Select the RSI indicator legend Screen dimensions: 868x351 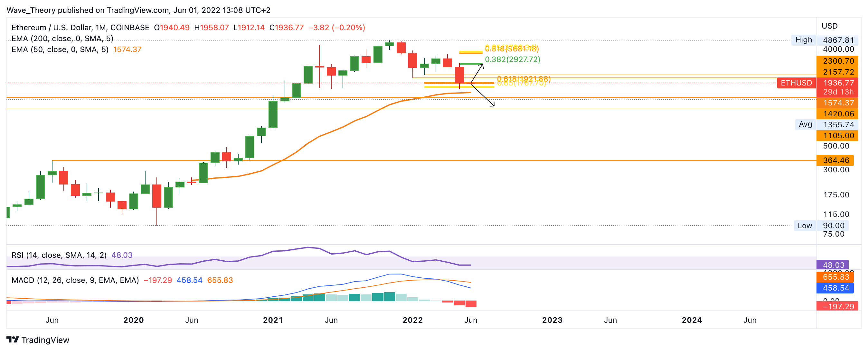click(59, 255)
